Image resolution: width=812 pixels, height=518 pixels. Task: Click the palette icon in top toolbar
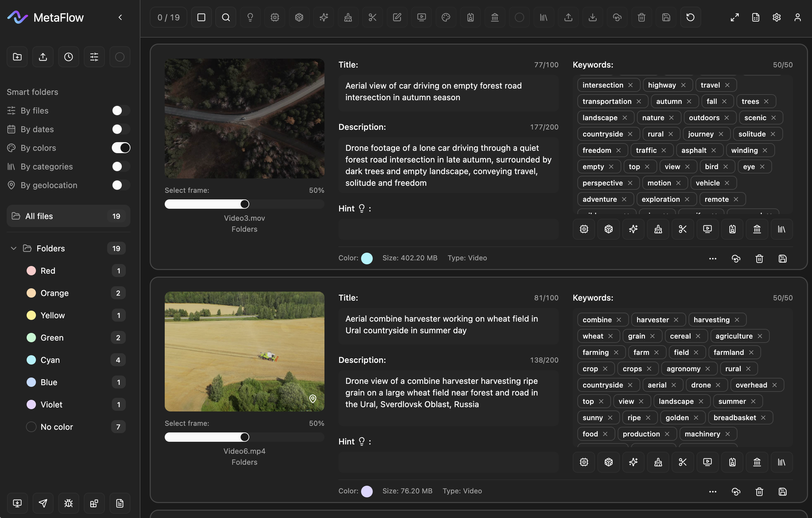point(446,17)
